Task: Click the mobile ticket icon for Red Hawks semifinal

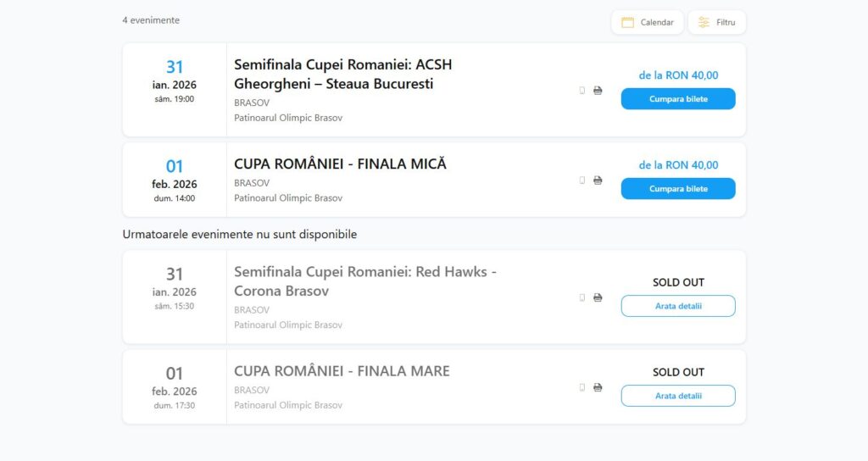Action: [582, 297]
